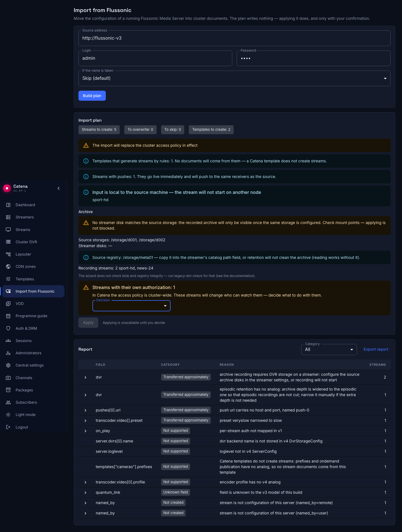Go to Streamers page

33,217
